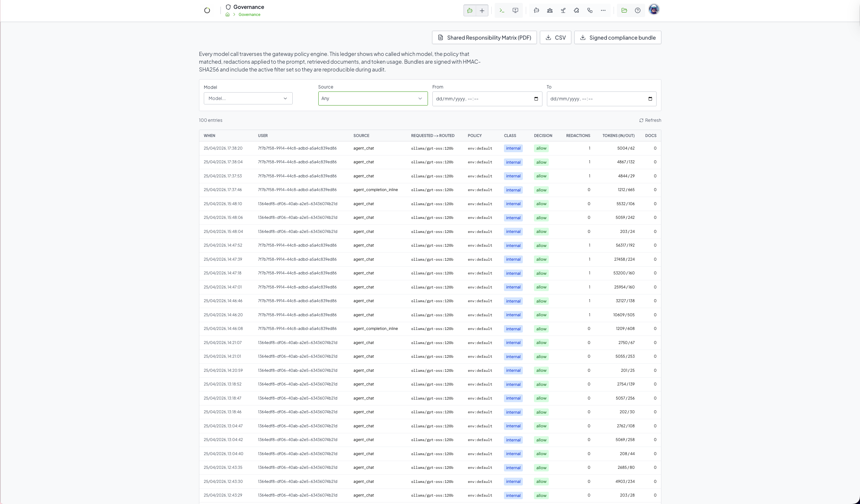Open the Source dropdown showing Any

pos(373,99)
